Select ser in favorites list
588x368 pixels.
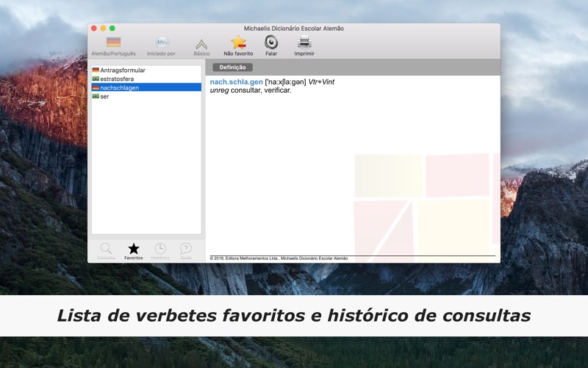coord(146,96)
